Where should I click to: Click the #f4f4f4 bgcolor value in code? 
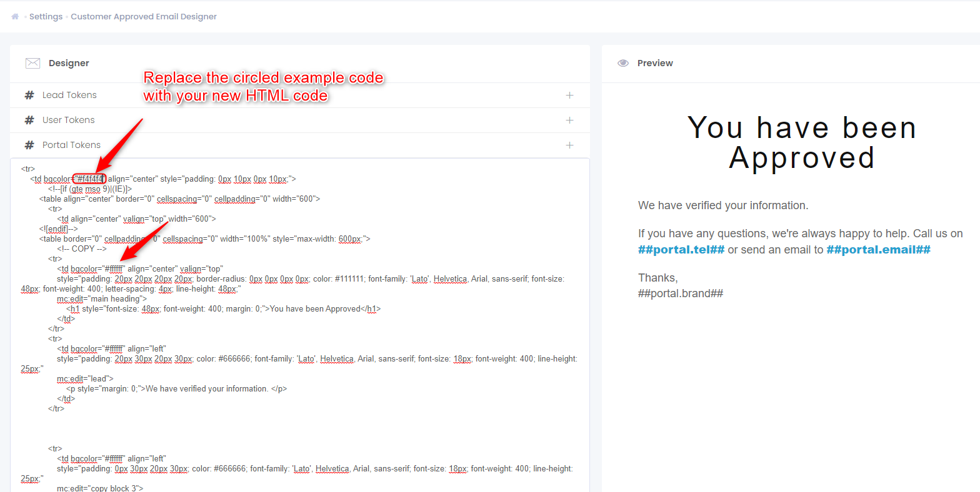[90, 179]
